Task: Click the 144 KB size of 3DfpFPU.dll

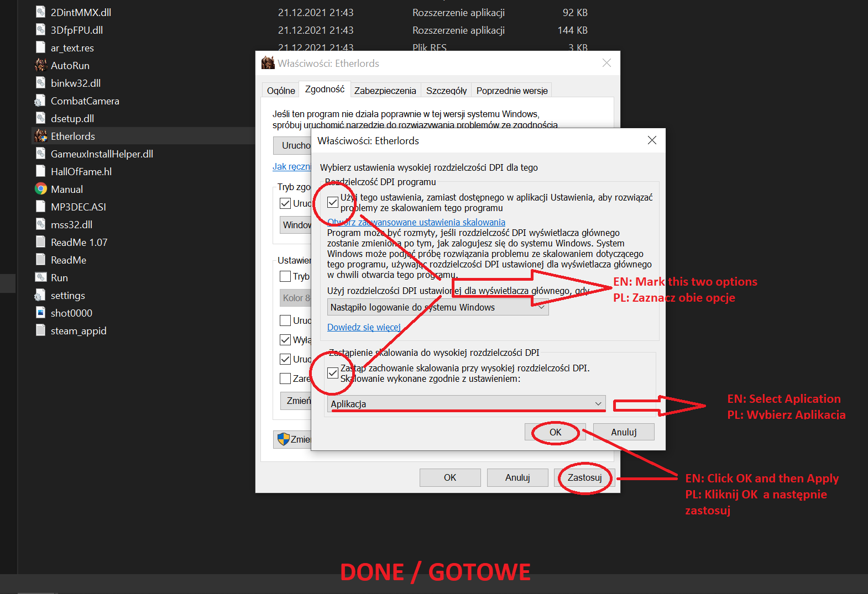Action: coord(572,30)
